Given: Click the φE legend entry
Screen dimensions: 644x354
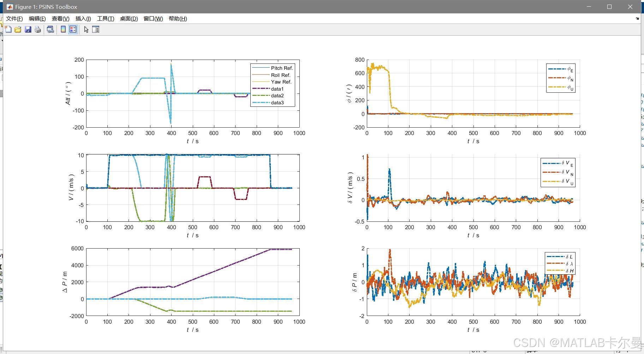Looking at the screenshot, I should tap(561, 69).
